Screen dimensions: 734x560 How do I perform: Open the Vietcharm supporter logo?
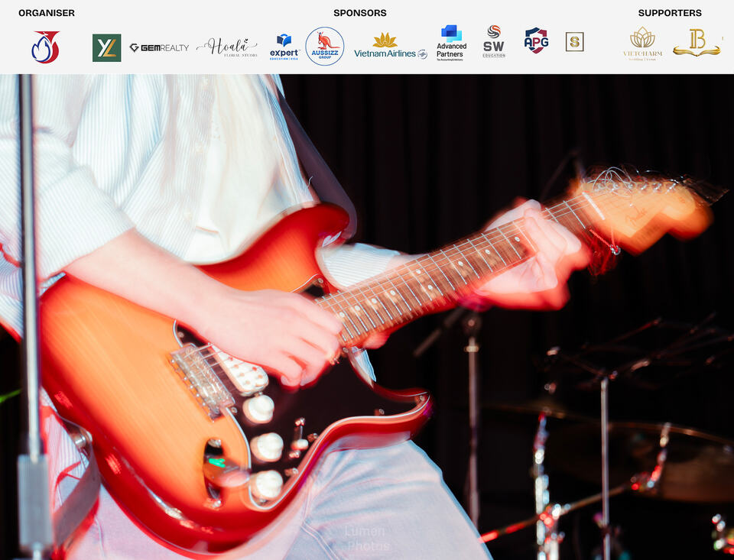642,43
